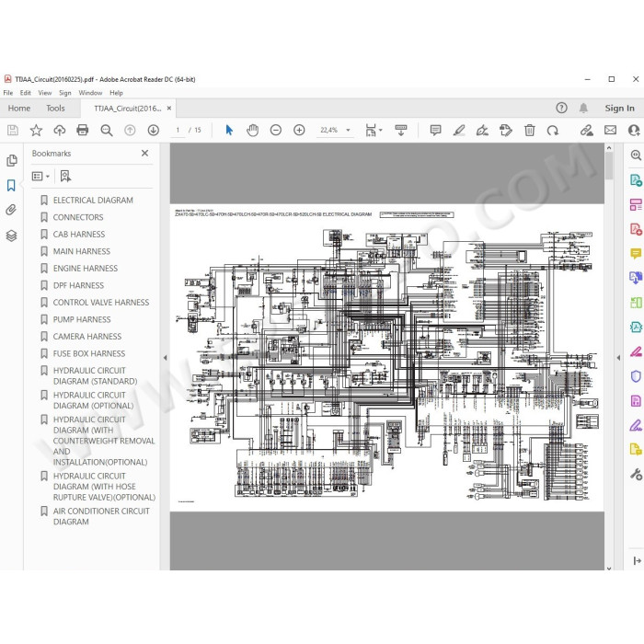Open the View menu

point(45,93)
